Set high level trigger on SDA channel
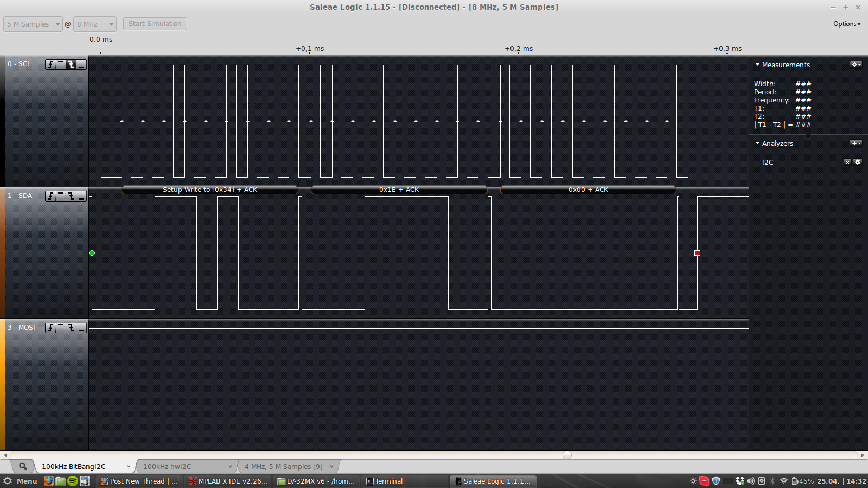The height and width of the screenshot is (488, 868). tap(61, 196)
